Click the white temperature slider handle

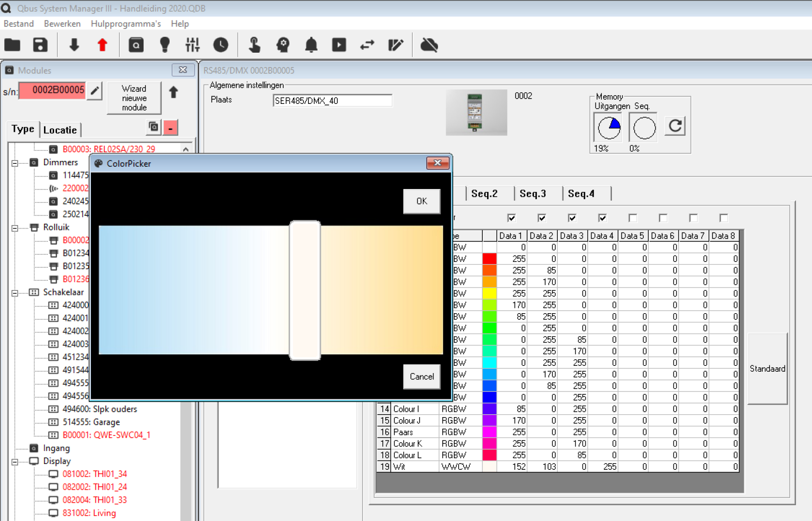click(x=305, y=290)
